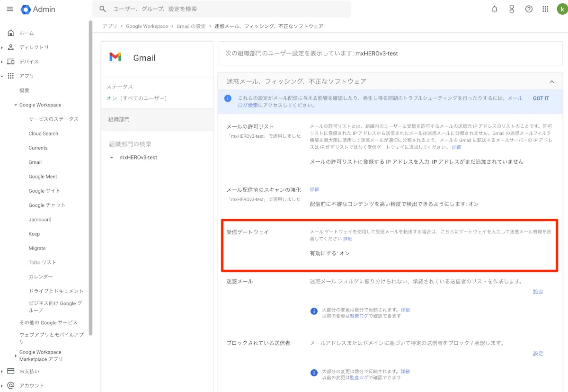This screenshot has width=568, height=392.
Task: Expand the デバイス sidebar arrow
Action: pyautogui.click(x=2, y=62)
